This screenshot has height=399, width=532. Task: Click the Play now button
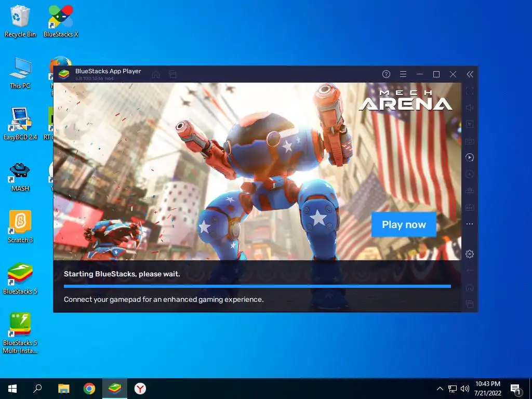(404, 224)
